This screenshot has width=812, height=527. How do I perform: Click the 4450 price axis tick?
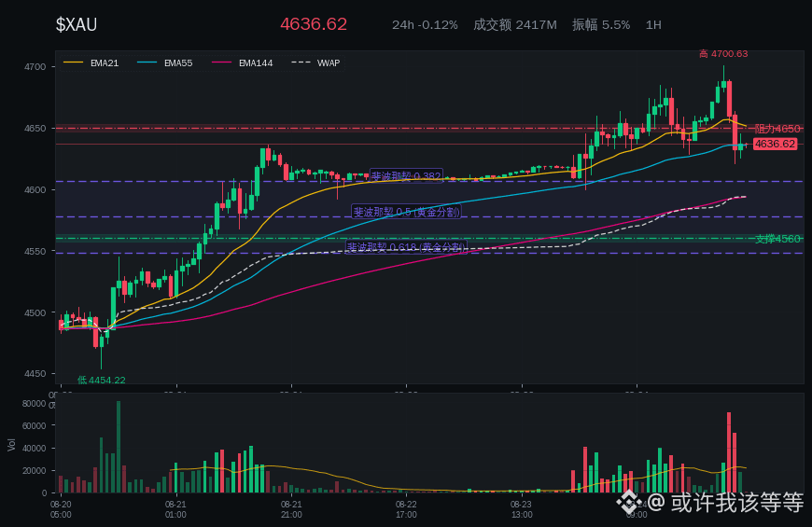35,374
